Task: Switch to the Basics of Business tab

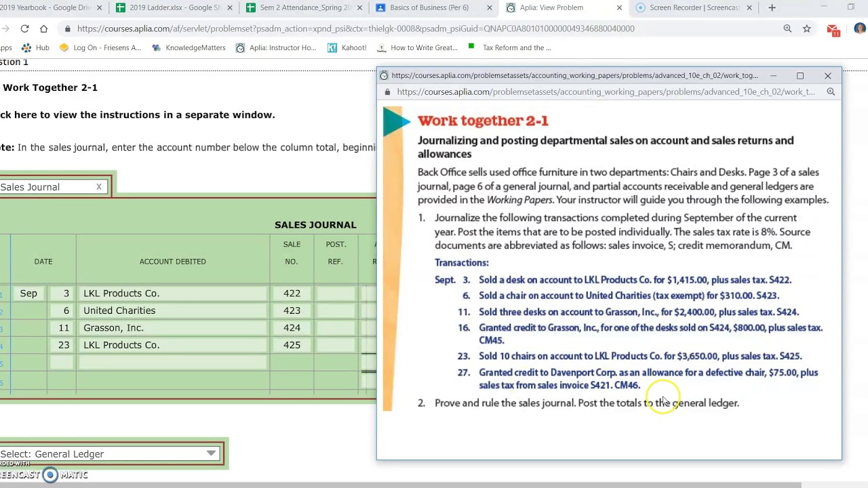Action: 429,7
